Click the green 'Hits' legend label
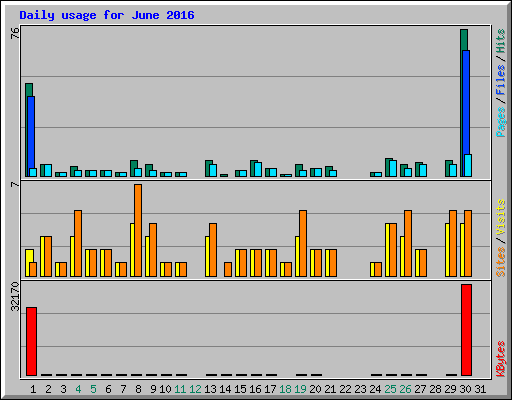This screenshot has height=400, width=512. (500, 41)
